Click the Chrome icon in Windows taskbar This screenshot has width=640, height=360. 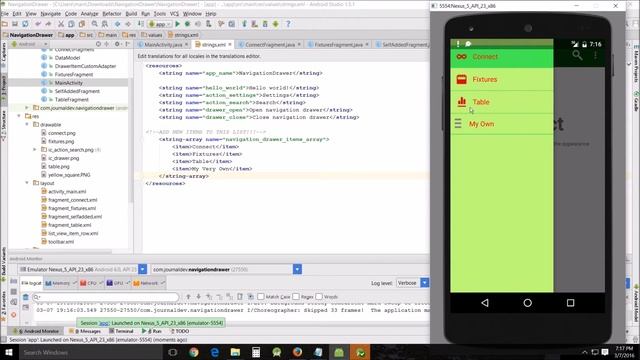194,352
